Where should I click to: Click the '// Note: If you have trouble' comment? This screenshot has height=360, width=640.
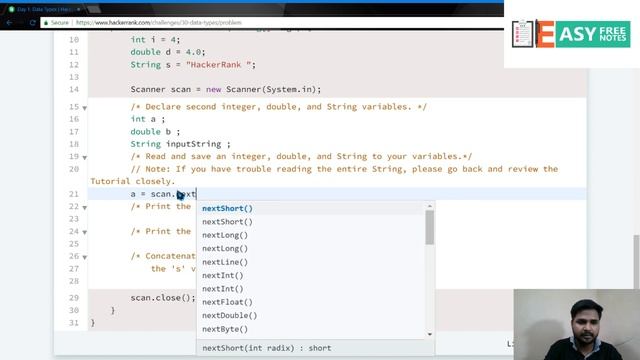pyautogui.click(x=324, y=175)
